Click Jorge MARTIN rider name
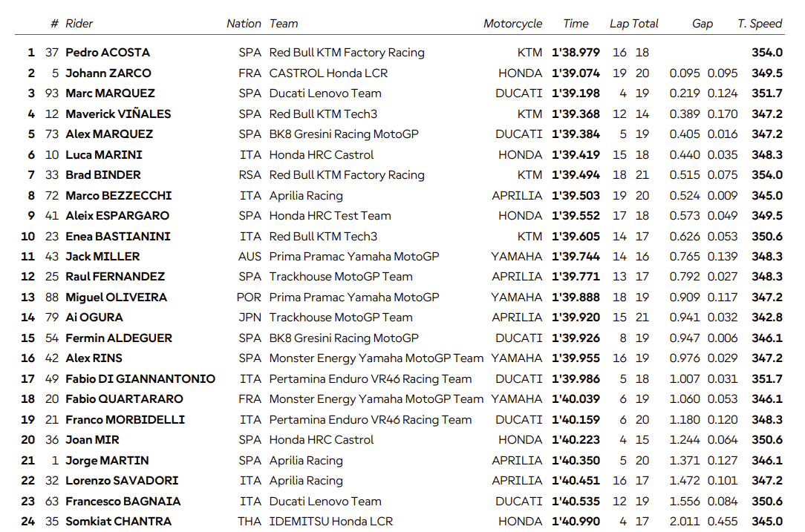Screen dimensions: 805x532 (107, 461)
